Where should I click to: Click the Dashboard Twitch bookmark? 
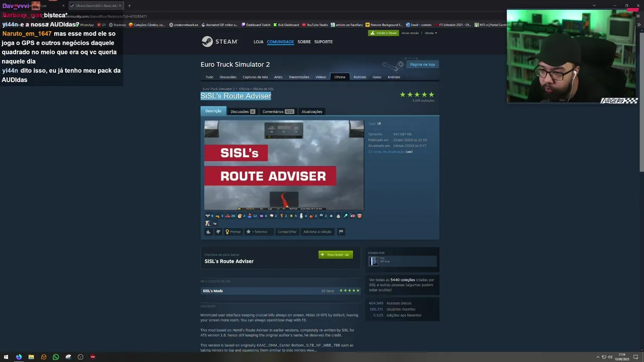coord(256,25)
